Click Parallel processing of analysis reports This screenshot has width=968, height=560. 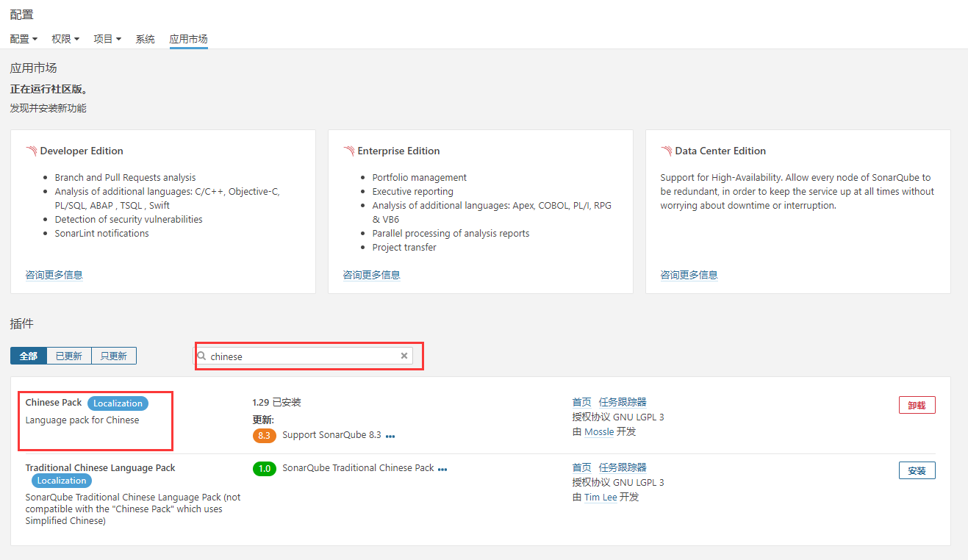[x=451, y=233]
